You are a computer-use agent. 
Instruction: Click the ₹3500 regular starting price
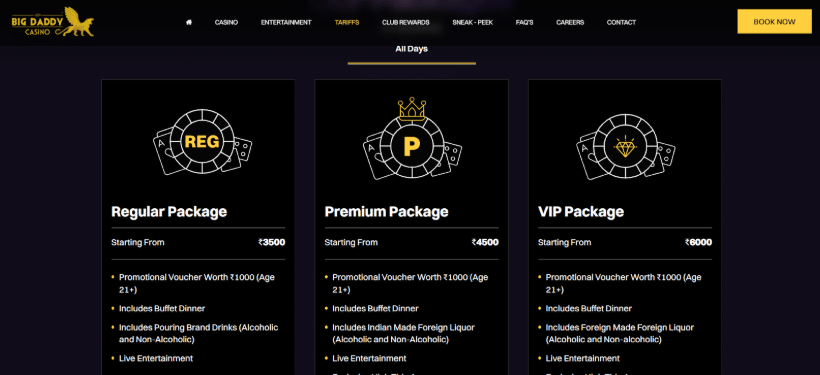271,243
